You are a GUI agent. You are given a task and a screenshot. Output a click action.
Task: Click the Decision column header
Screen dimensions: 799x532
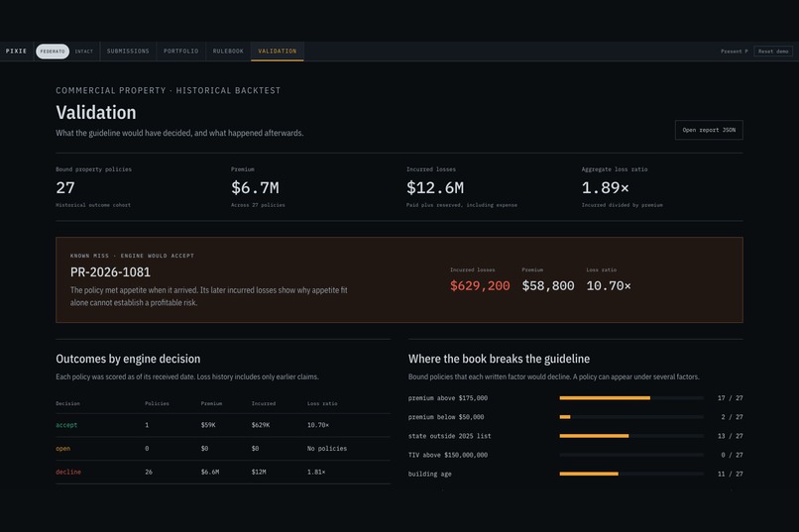coord(67,404)
